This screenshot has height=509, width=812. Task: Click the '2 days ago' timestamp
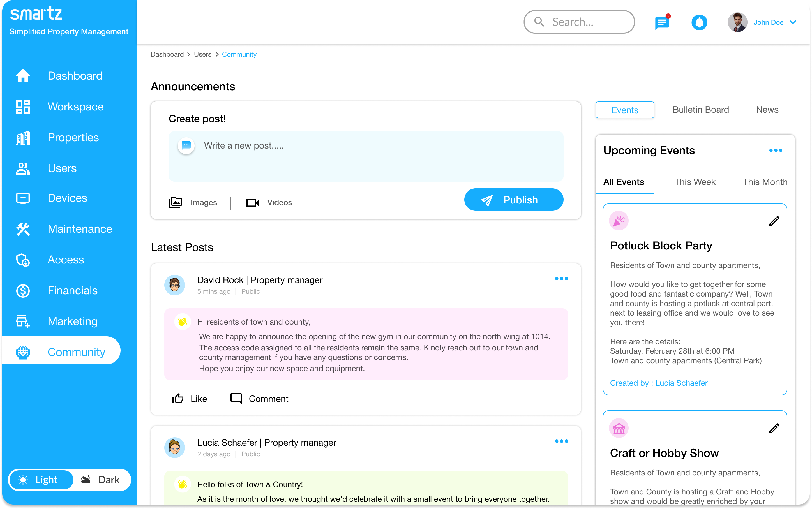(214, 454)
